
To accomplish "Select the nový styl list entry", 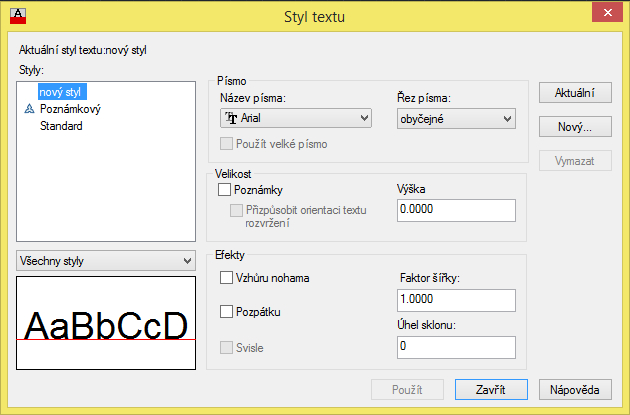I will pyautogui.click(x=62, y=92).
